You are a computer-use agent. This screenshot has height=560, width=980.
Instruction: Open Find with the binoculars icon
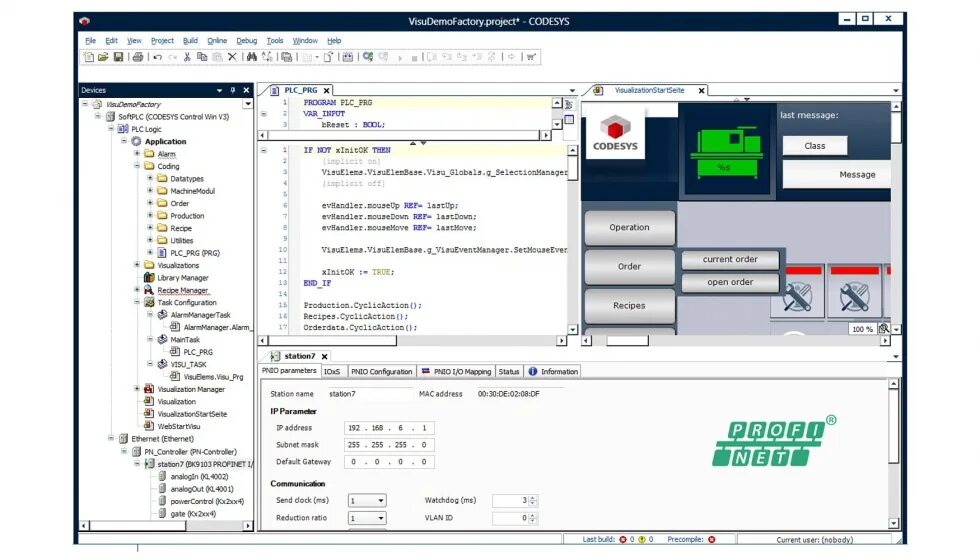pos(251,57)
